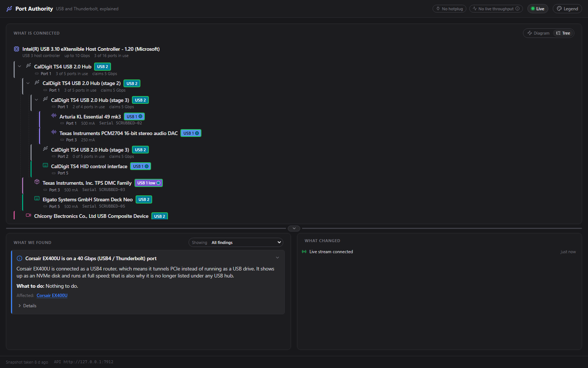Click the camera icon for Chicony Composite Device
Screen dimensions: 588x368
28,215
